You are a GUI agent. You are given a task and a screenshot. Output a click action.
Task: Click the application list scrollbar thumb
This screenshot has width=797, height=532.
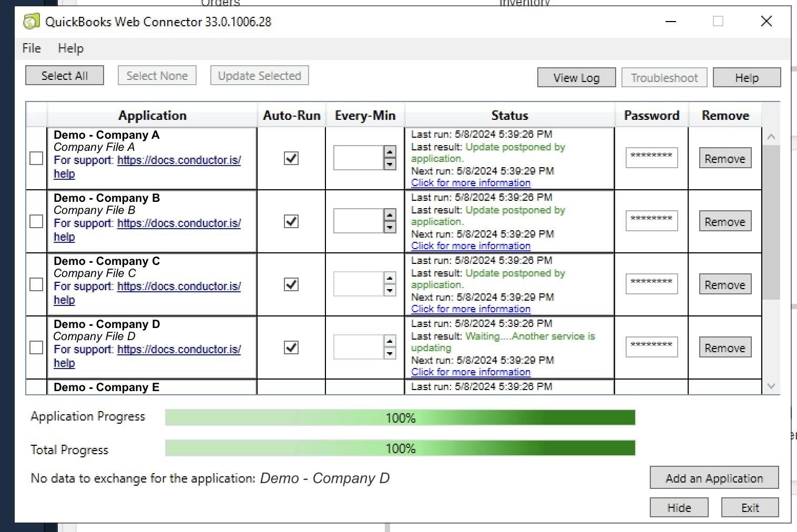[771, 222]
